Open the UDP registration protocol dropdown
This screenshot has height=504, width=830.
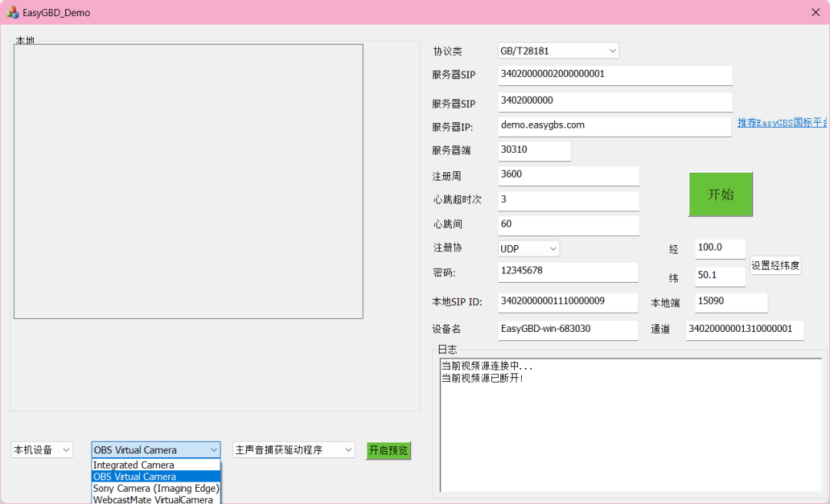(528, 248)
